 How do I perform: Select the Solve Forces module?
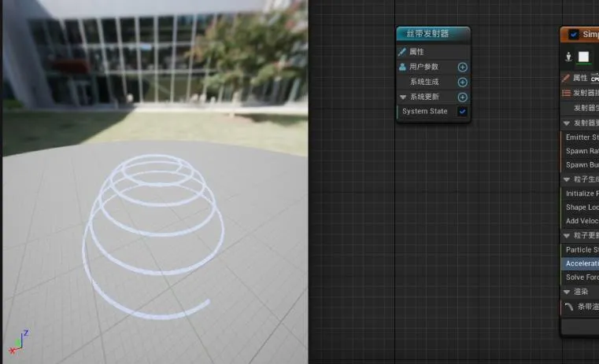click(x=580, y=278)
